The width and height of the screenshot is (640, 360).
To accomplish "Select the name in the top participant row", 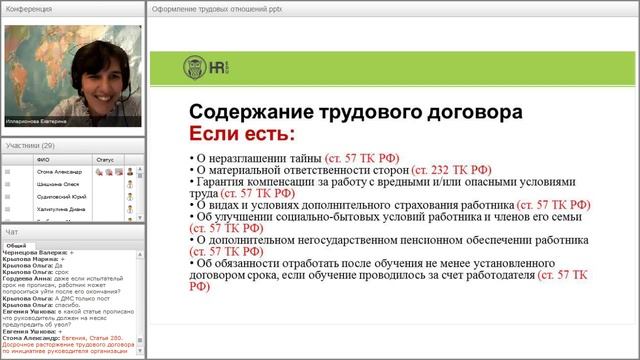I will coord(59,172).
